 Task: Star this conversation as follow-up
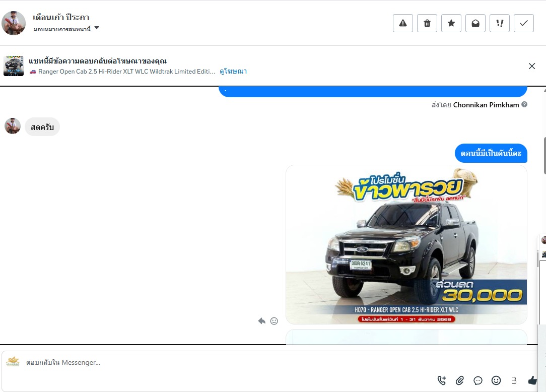451,23
